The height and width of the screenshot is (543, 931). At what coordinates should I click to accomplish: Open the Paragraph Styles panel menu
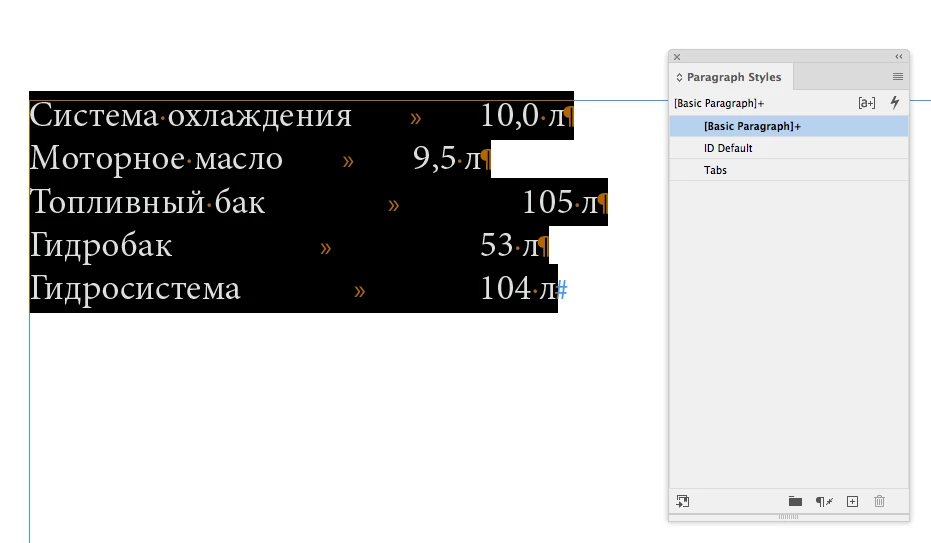pos(898,77)
